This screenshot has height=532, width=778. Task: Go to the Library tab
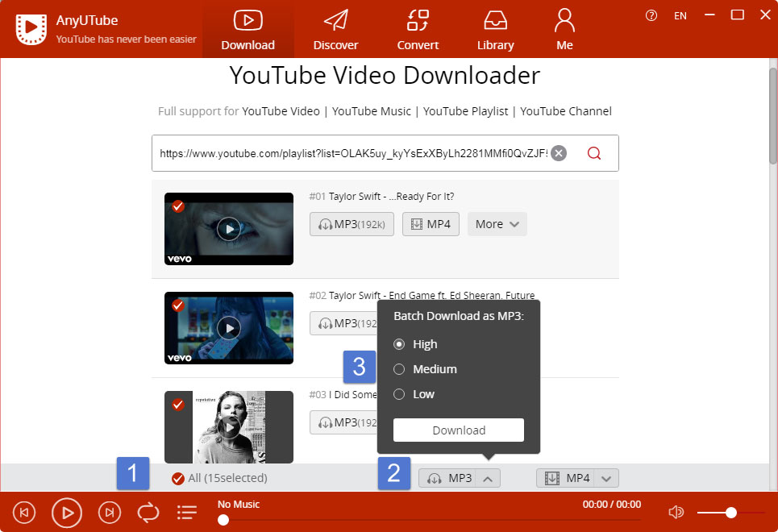pos(495,29)
